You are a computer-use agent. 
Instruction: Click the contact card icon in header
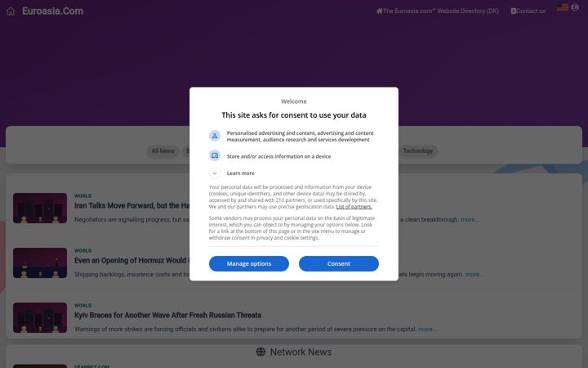tap(514, 11)
